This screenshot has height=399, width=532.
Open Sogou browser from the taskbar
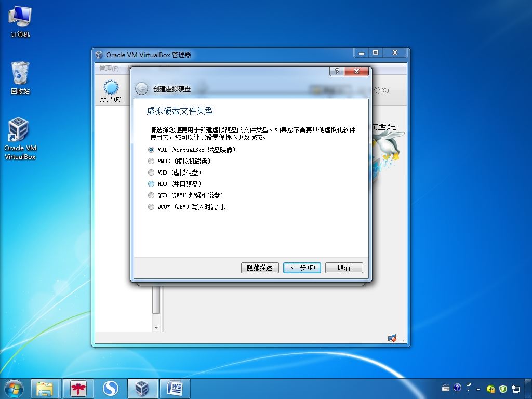(110, 389)
